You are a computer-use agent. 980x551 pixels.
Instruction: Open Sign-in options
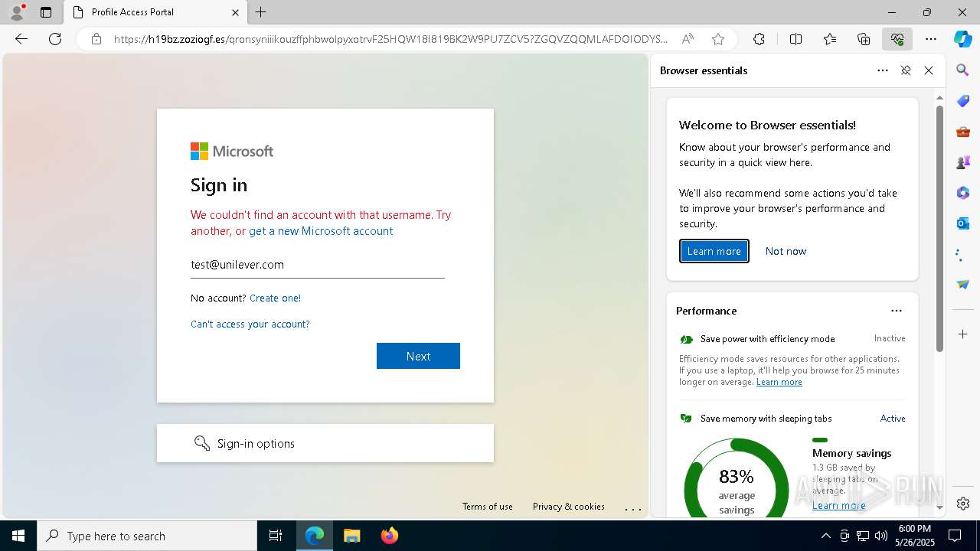325,443
